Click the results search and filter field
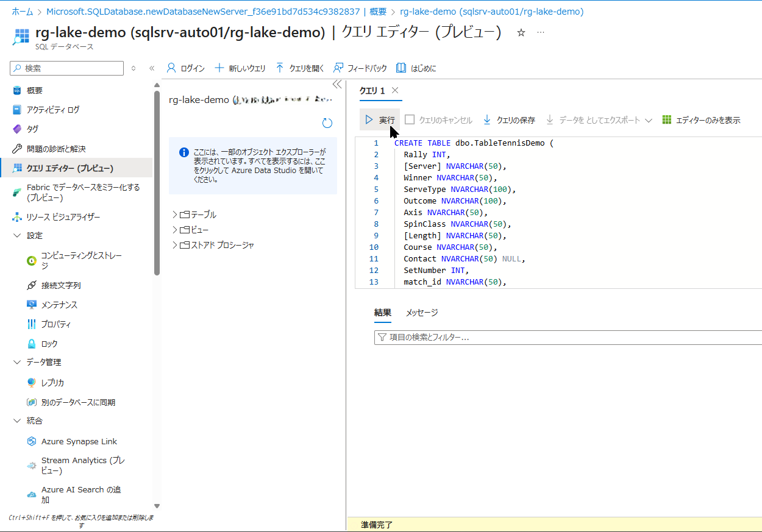Viewport: 762px width, 532px height. pyautogui.click(x=567, y=337)
